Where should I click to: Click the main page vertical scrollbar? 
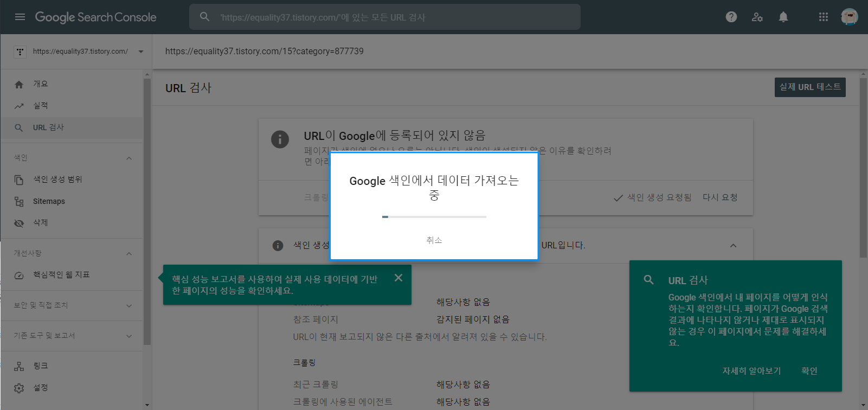point(864,168)
